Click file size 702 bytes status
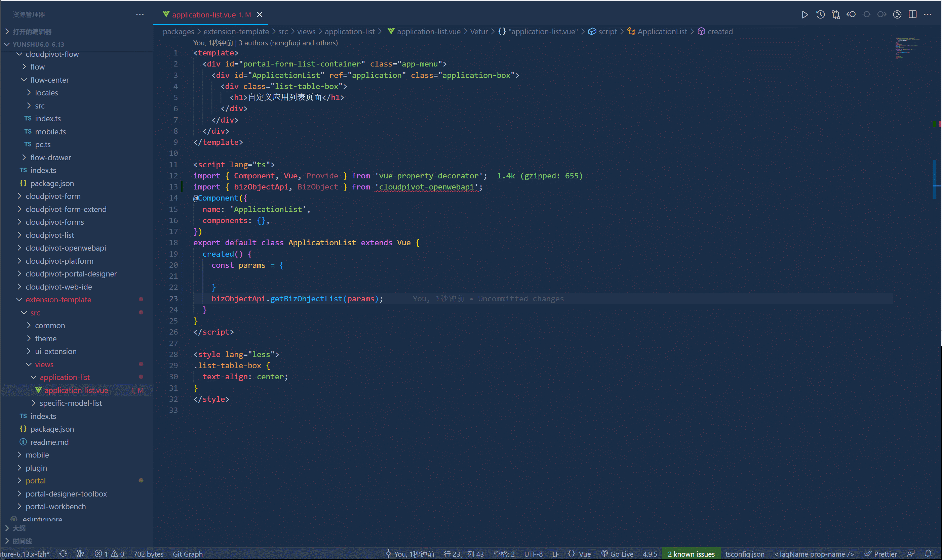 (148, 554)
